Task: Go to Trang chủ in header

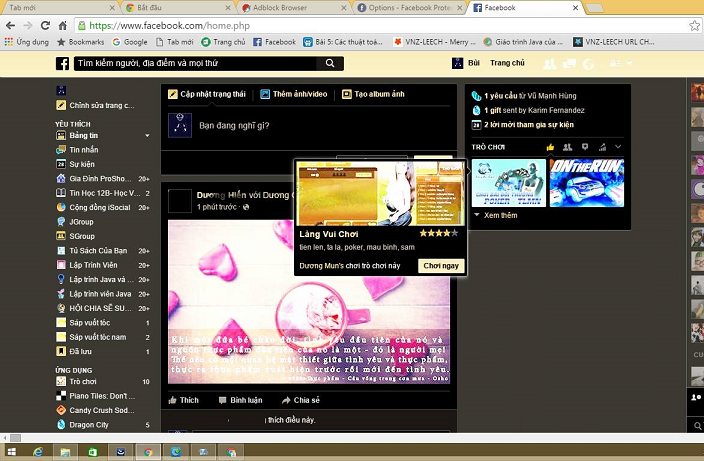Action: point(507,63)
